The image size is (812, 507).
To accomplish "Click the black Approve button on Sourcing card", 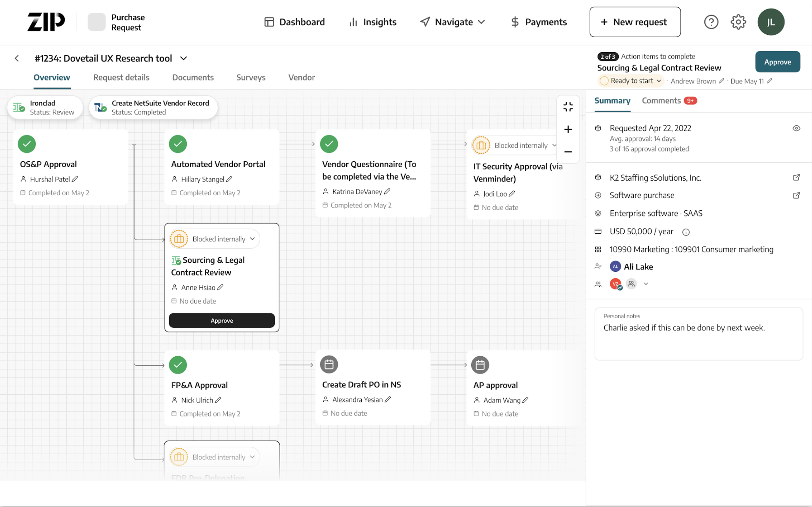I will (x=221, y=320).
